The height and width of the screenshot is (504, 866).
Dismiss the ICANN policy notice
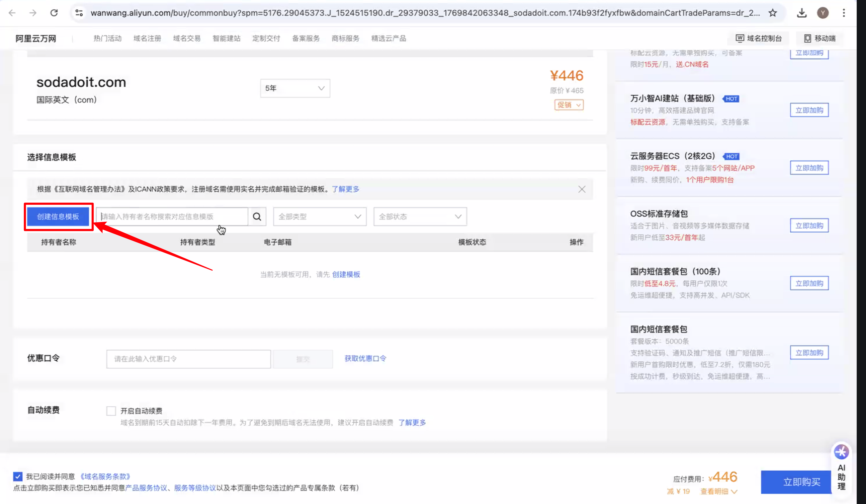tap(582, 189)
